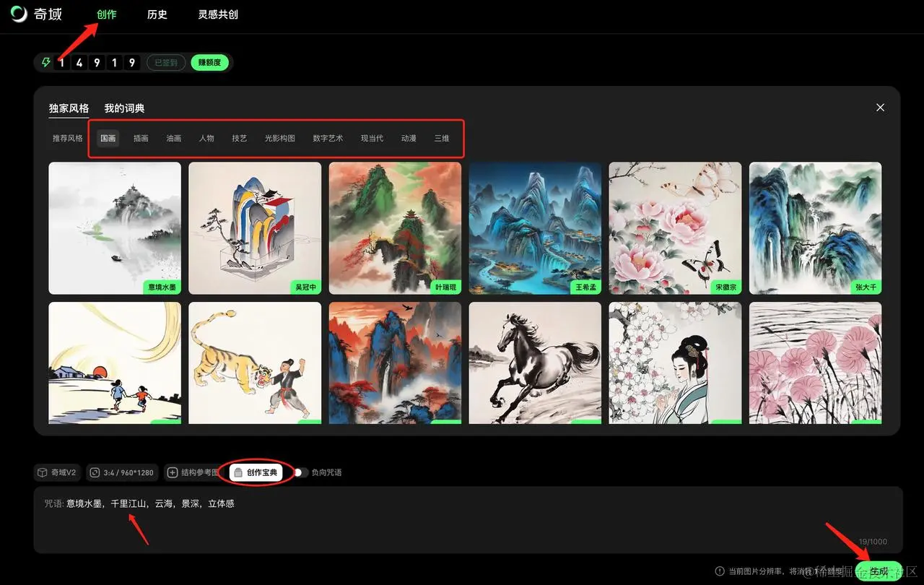This screenshot has height=585, width=924.
Task: Choose the red-tree mountain landscape thumbnail
Action: point(395,363)
